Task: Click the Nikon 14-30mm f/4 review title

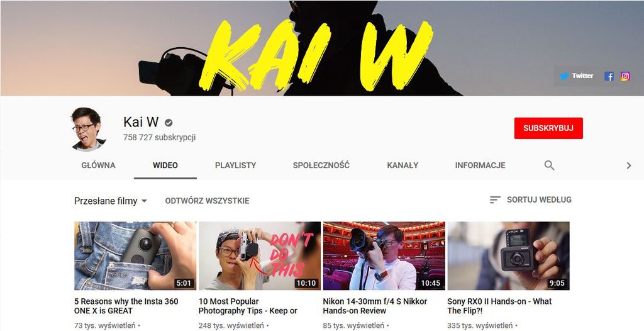Action: click(375, 306)
